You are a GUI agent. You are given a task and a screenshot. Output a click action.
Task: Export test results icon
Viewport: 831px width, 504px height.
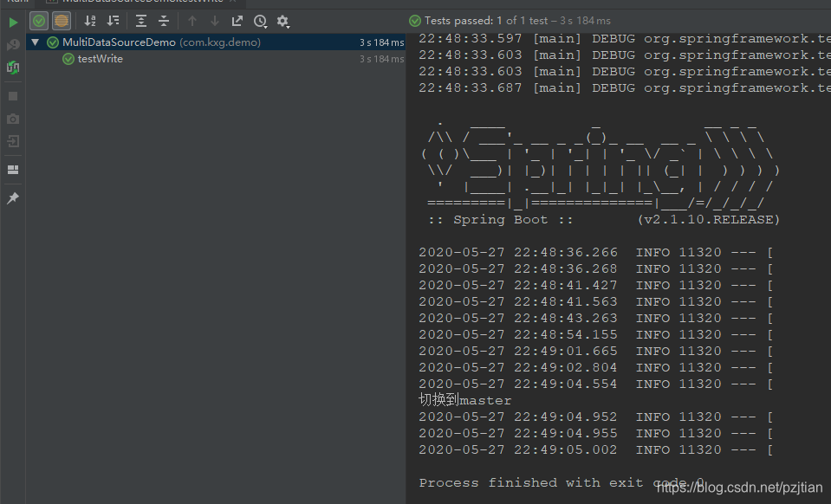[x=237, y=21]
